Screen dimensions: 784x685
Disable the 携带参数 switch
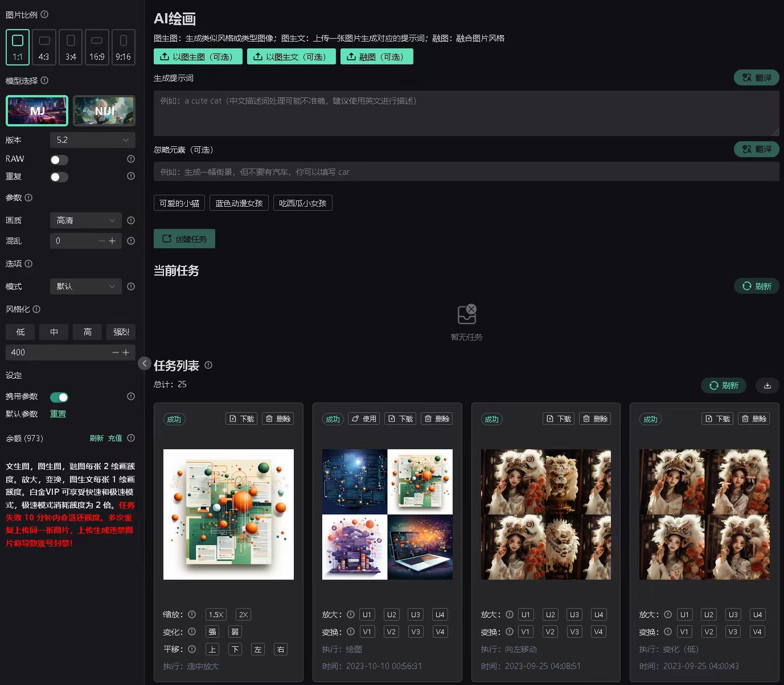point(59,397)
